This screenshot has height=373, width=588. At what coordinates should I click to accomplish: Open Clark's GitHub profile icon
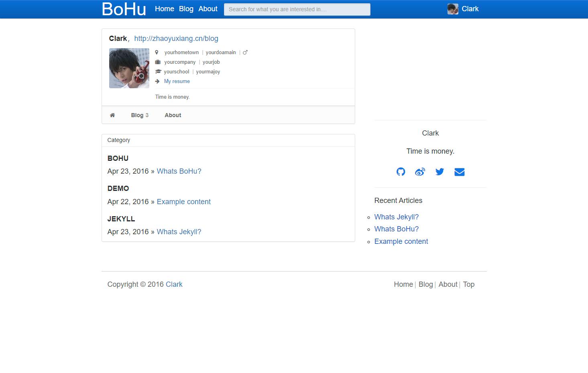[x=401, y=172]
